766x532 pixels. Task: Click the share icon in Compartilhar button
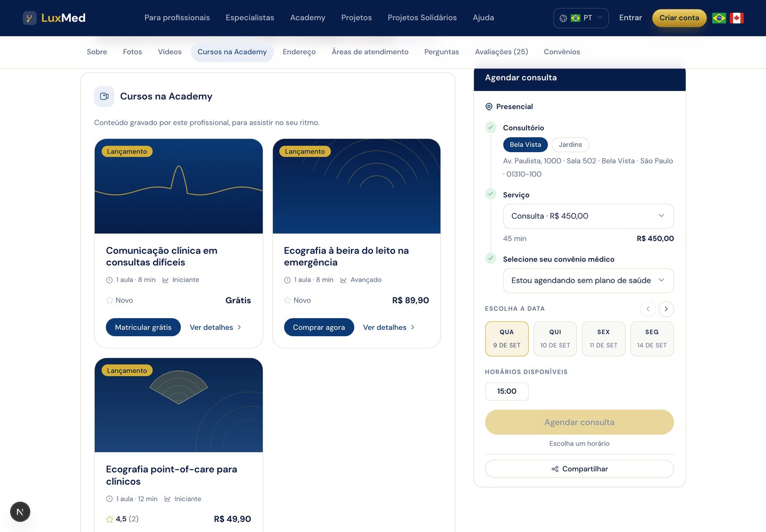coord(555,469)
